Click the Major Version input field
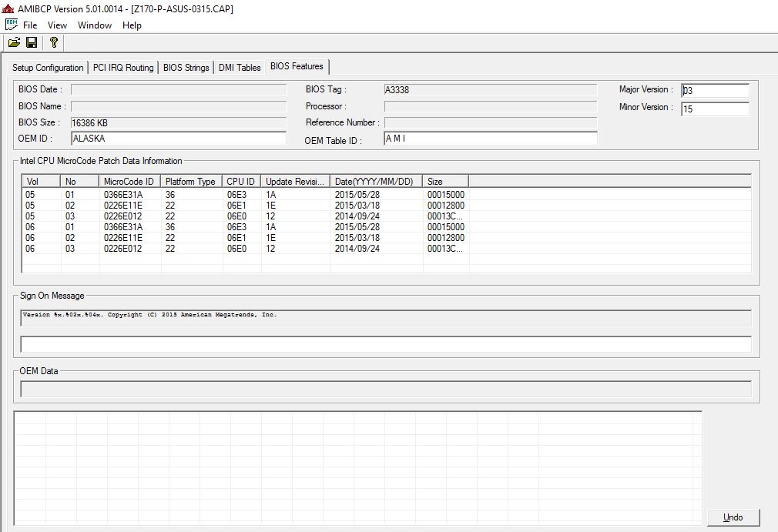The height and width of the screenshot is (532, 778). click(715, 90)
